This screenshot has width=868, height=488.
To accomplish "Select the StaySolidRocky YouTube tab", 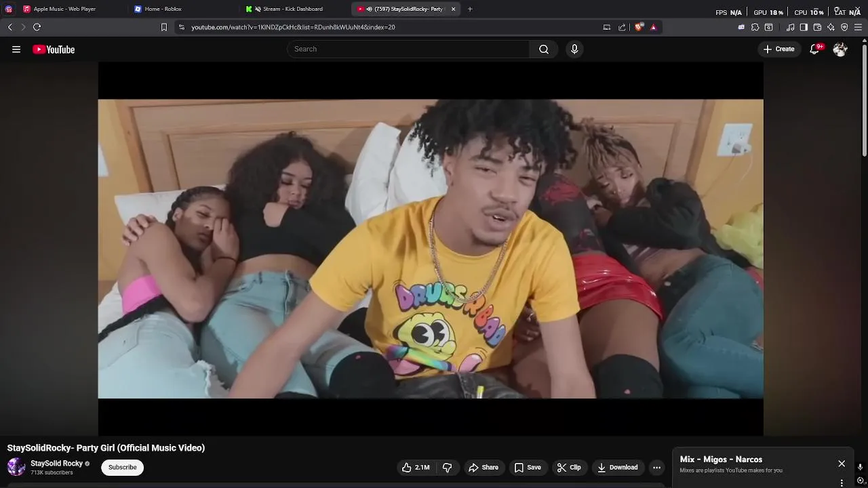I will (x=407, y=9).
